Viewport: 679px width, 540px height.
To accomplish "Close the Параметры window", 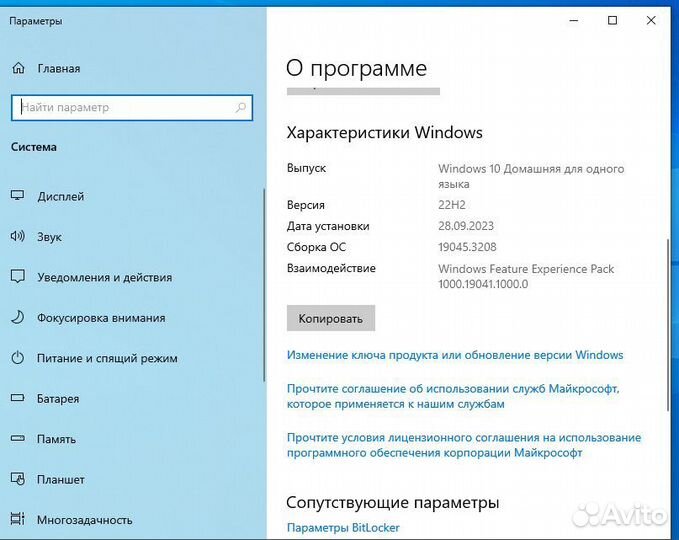I will [651, 20].
